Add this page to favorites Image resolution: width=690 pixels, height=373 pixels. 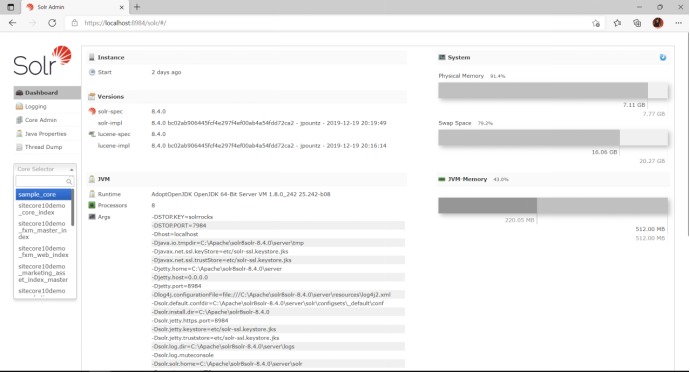point(596,23)
